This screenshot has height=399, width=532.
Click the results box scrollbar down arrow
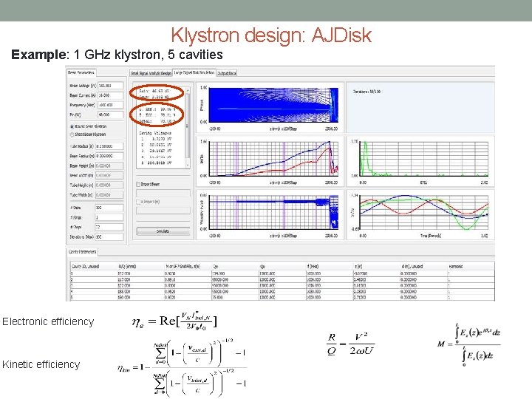(188, 165)
